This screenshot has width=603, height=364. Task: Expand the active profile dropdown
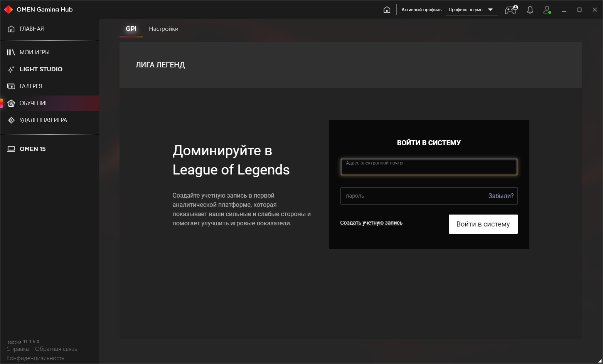(x=472, y=10)
